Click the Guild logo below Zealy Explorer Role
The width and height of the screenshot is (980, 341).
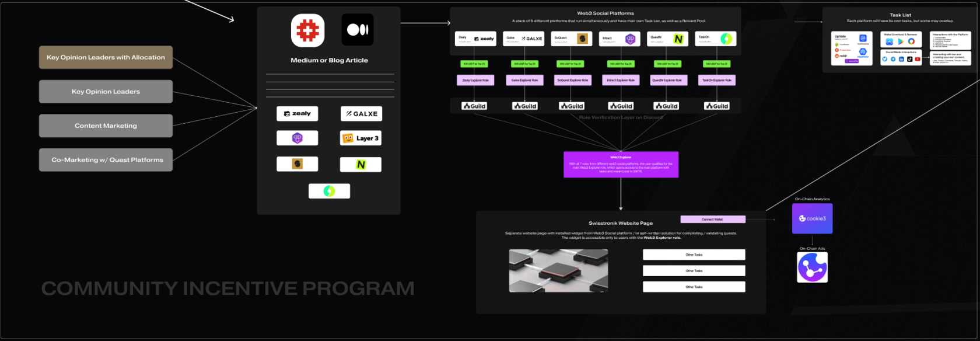pyautogui.click(x=474, y=106)
